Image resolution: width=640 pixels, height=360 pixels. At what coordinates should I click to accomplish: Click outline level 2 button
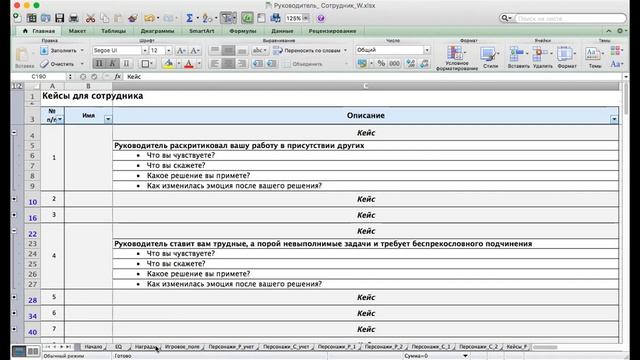20,86
